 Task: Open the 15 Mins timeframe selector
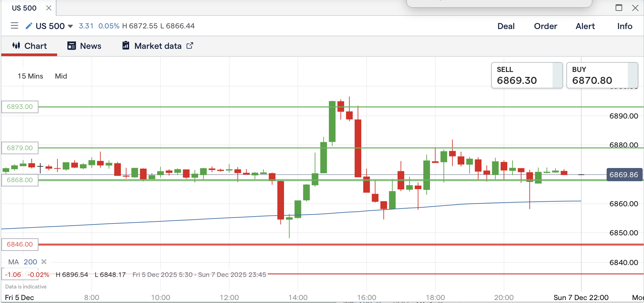(30, 76)
